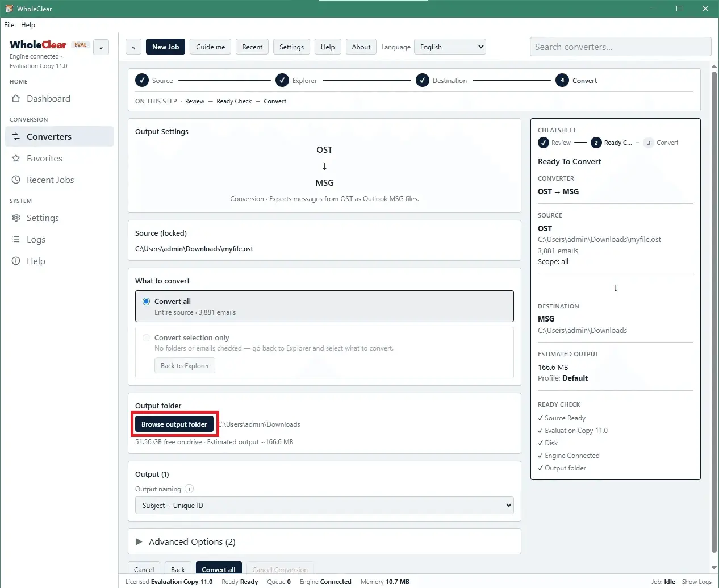
Task: Click the Convert all button at bottom
Action: click(x=219, y=569)
